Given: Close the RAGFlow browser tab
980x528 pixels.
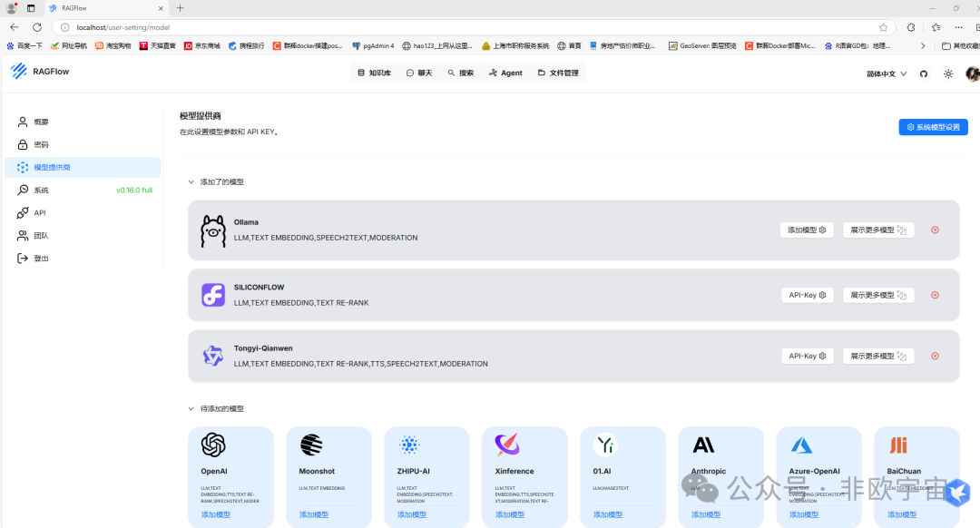Looking at the screenshot, I should pyautogui.click(x=161, y=8).
